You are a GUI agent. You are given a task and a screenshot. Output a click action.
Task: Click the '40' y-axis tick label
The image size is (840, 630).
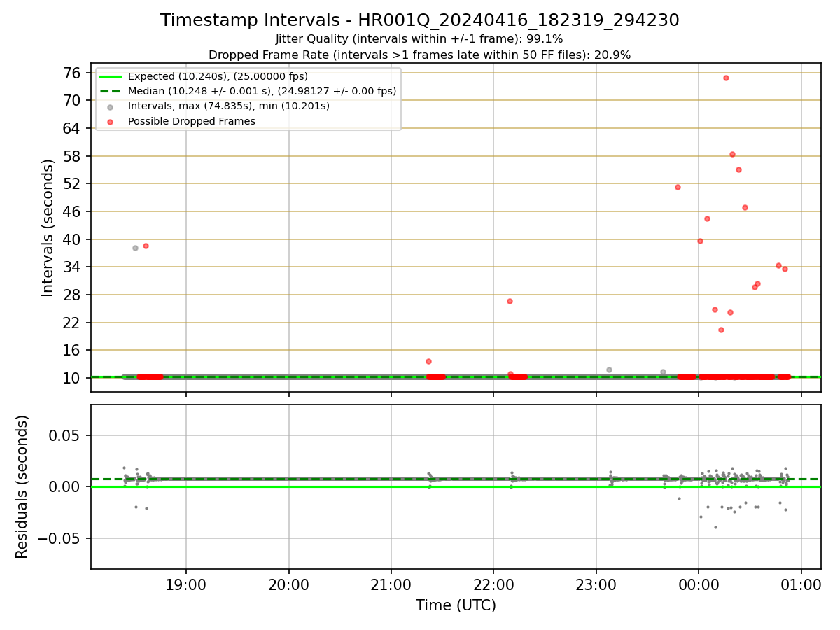coord(73,239)
